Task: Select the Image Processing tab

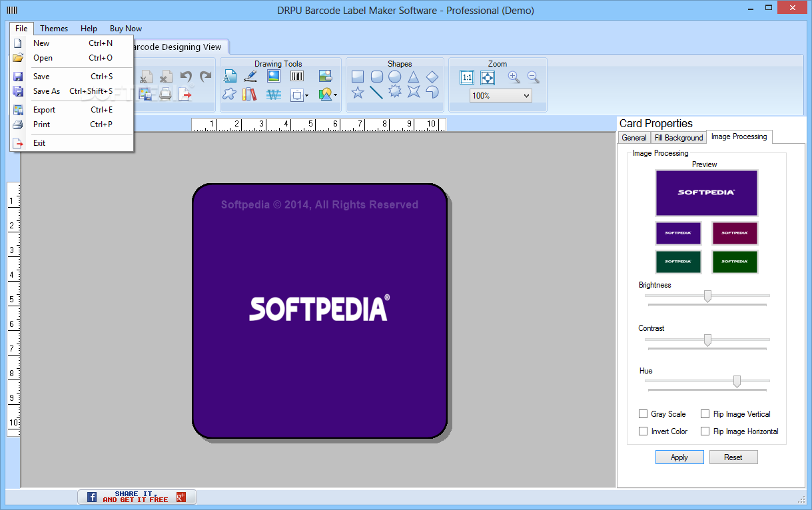Action: tap(739, 136)
